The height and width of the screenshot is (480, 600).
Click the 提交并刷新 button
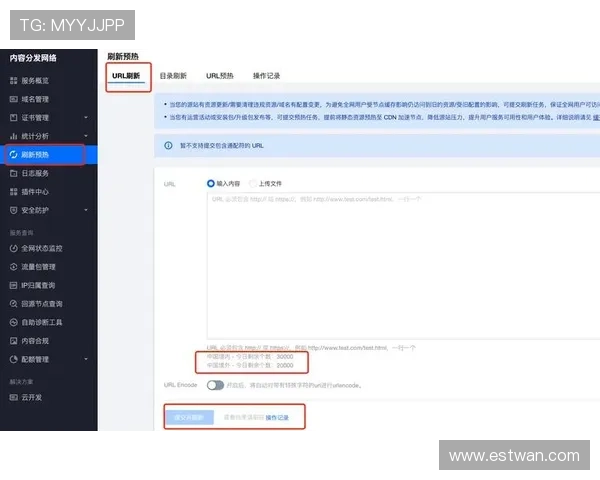189,416
